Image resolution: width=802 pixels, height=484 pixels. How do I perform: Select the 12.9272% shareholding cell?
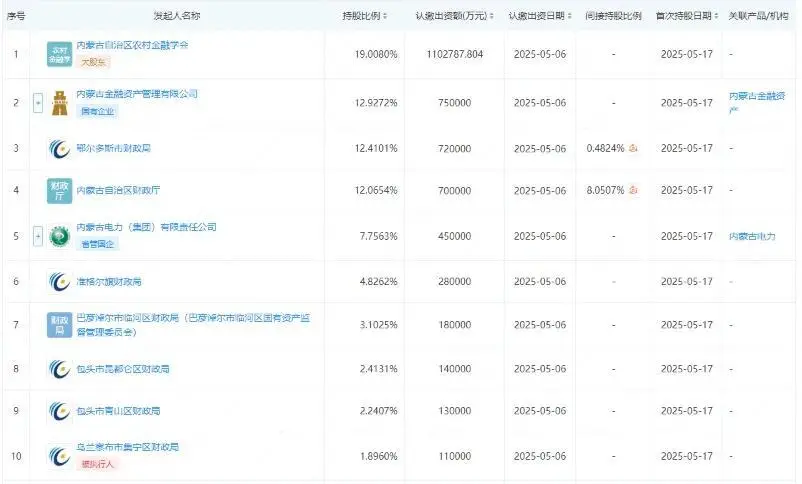click(376, 103)
